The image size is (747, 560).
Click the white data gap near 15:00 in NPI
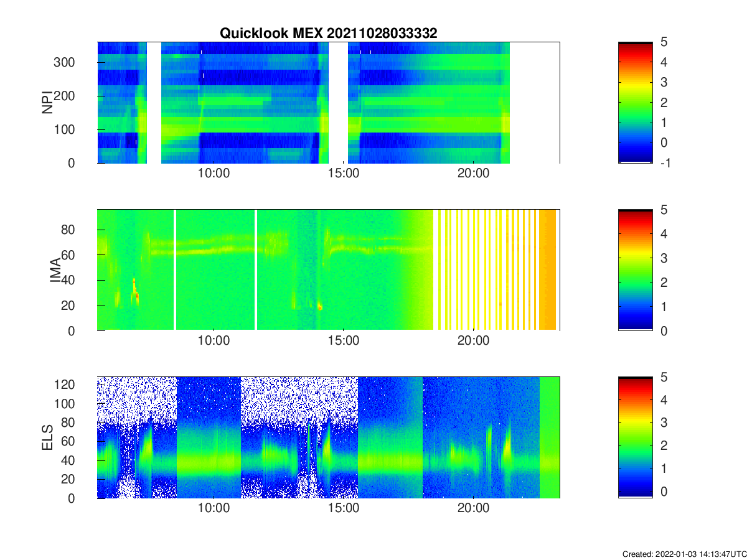[338, 103]
